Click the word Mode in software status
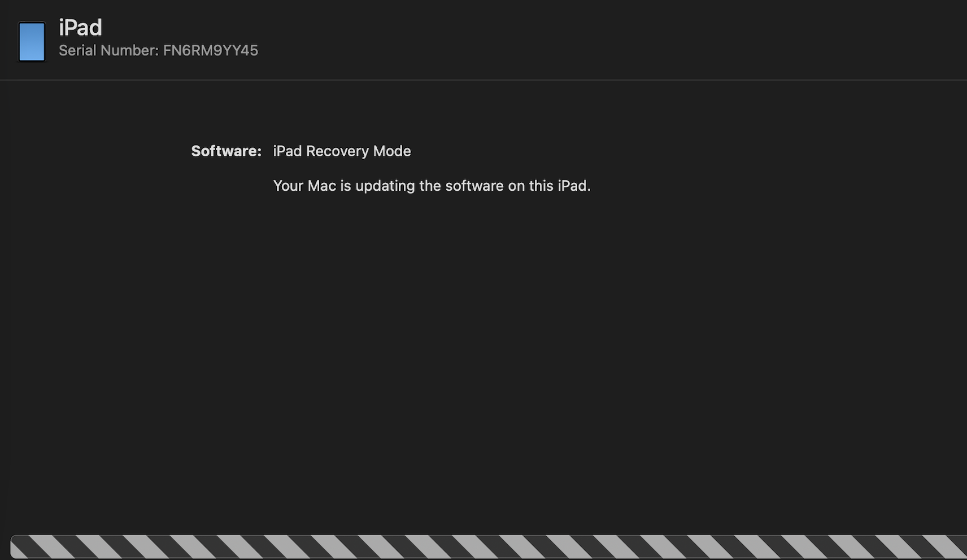 tap(392, 151)
